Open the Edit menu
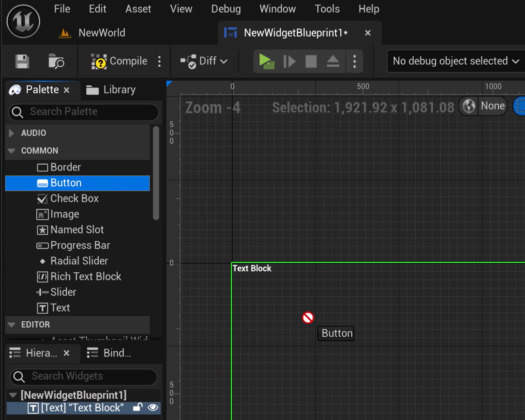Screen dimensions: 525x420 tap(97, 9)
